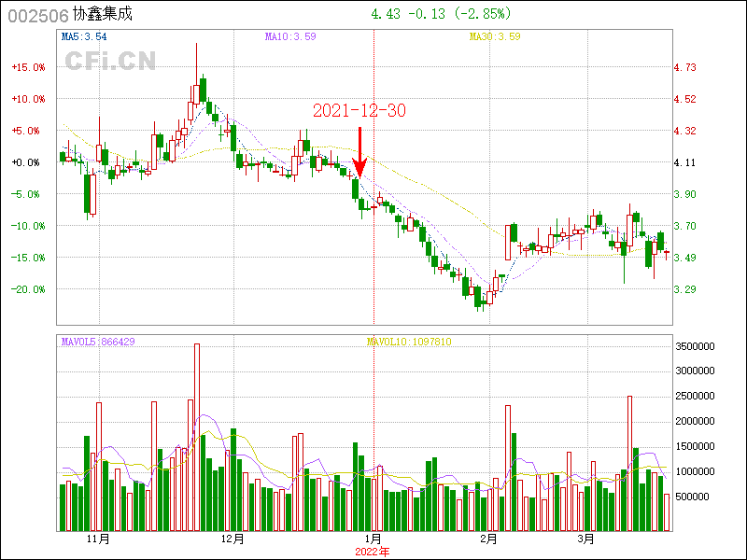Select the 2021-12-30 date annotation
This screenshot has width=747, height=560.
[359, 110]
